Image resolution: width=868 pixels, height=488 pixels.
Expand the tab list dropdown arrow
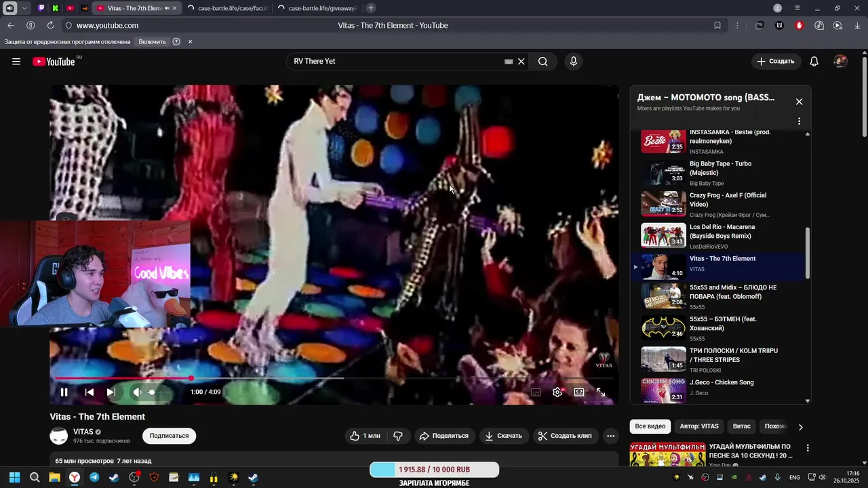point(24,8)
